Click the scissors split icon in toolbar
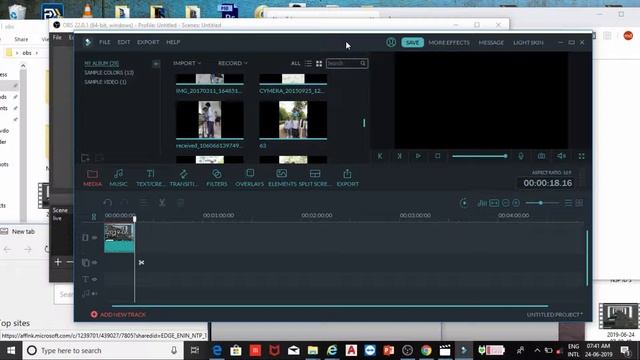640x360 pixels. 162,202
